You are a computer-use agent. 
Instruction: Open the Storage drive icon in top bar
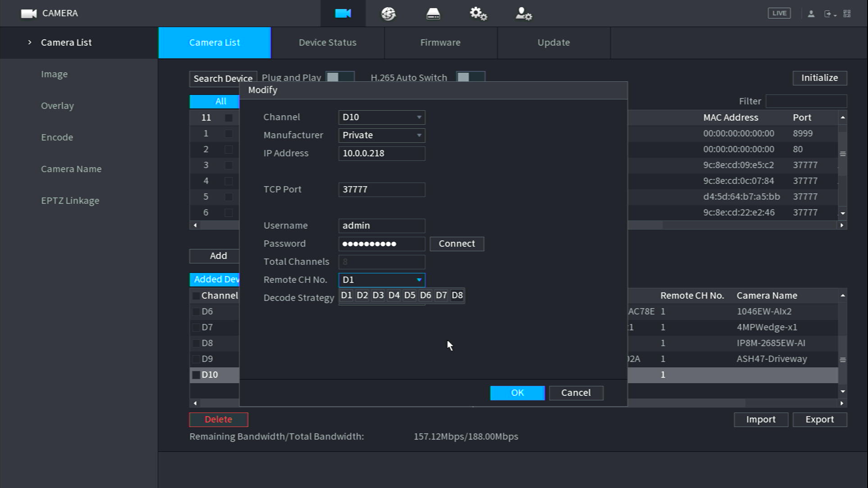433,14
